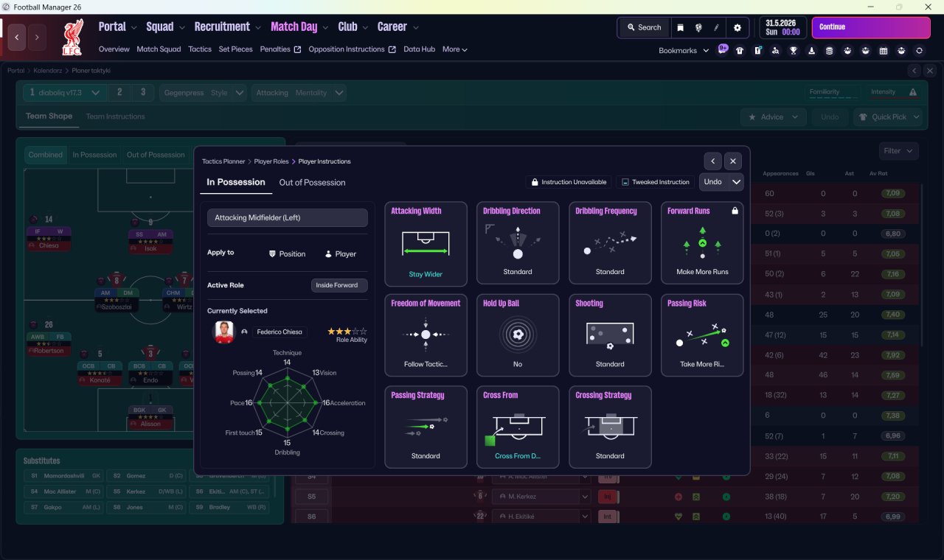Click the Attacking Midfielder (Left) position field

click(x=288, y=218)
